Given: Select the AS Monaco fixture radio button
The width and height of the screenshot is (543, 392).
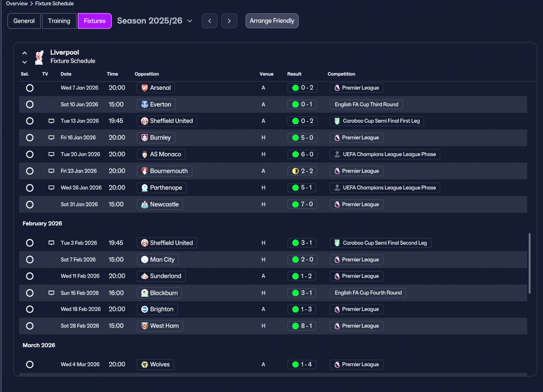Looking at the screenshot, I should (x=30, y=154).
